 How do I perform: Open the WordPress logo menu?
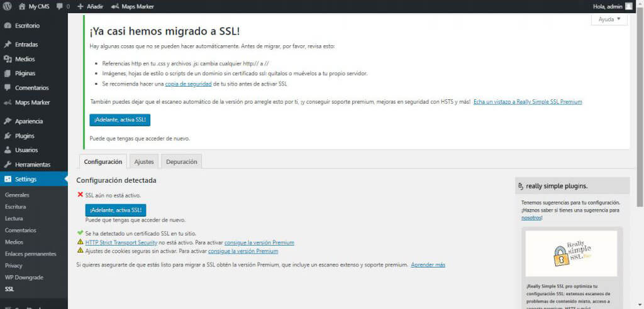(8, 6)
